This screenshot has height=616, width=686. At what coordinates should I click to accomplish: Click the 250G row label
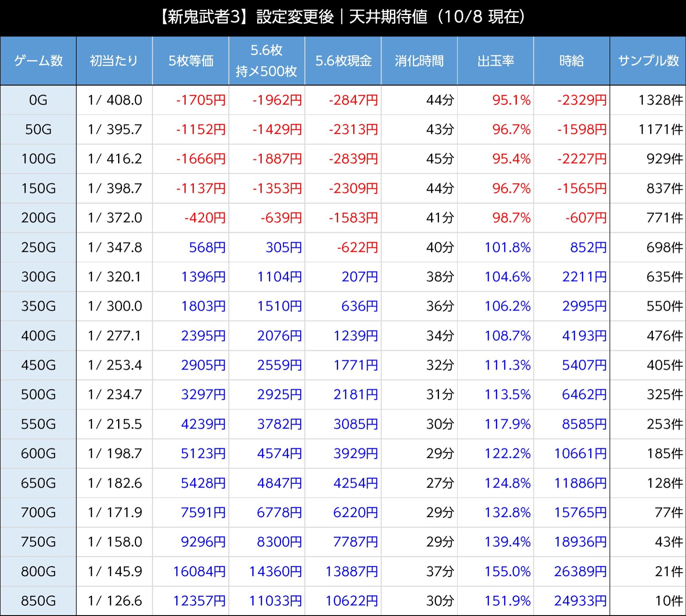38,248
